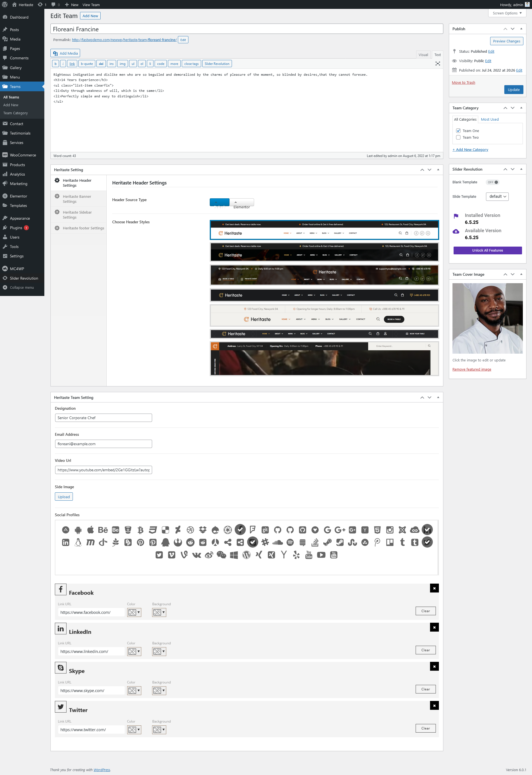Pick the WordPress social profile icon
Screen dimensions: 532x775
point(246,555)
